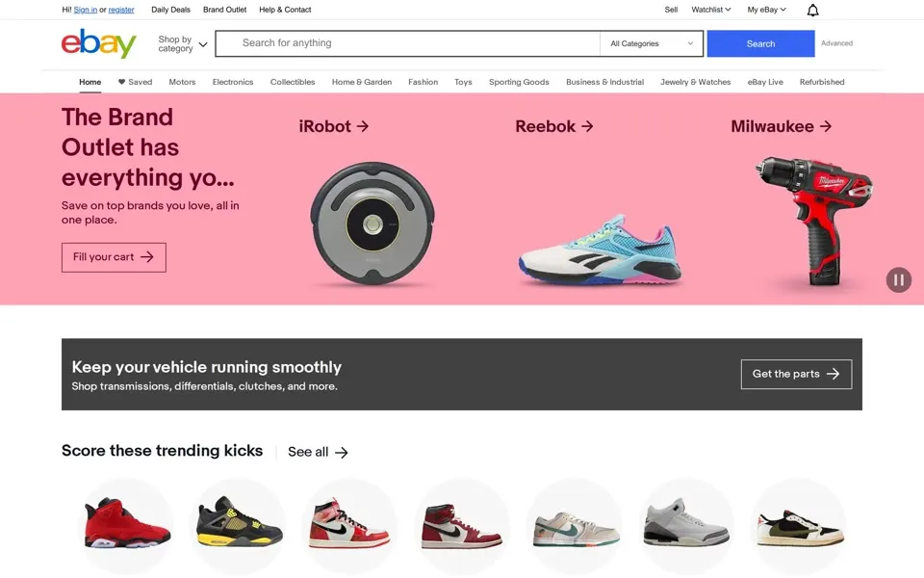Click the Brand Outlet banner headline
This screenshot has width=924, height=578.
coord(148,147)
